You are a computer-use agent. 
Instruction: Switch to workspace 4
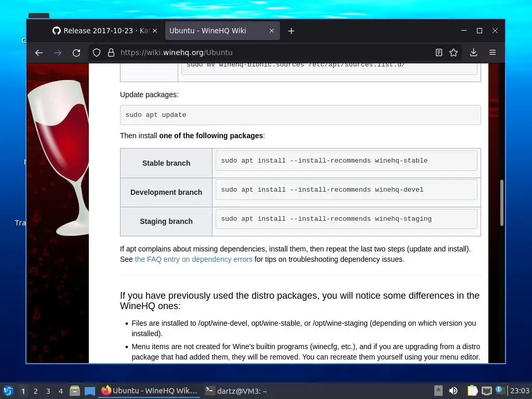(x=61, y=391)
